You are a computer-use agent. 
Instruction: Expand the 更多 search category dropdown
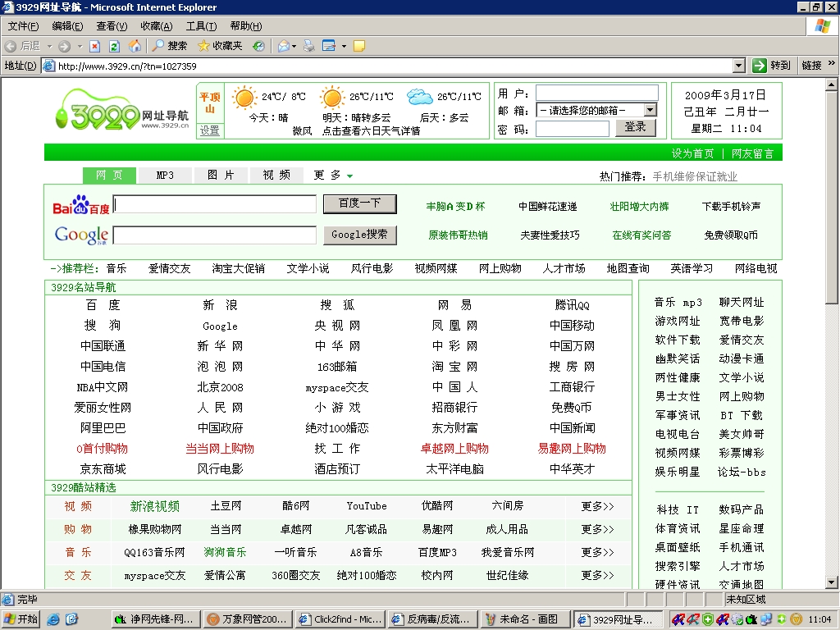coord(349,176)
